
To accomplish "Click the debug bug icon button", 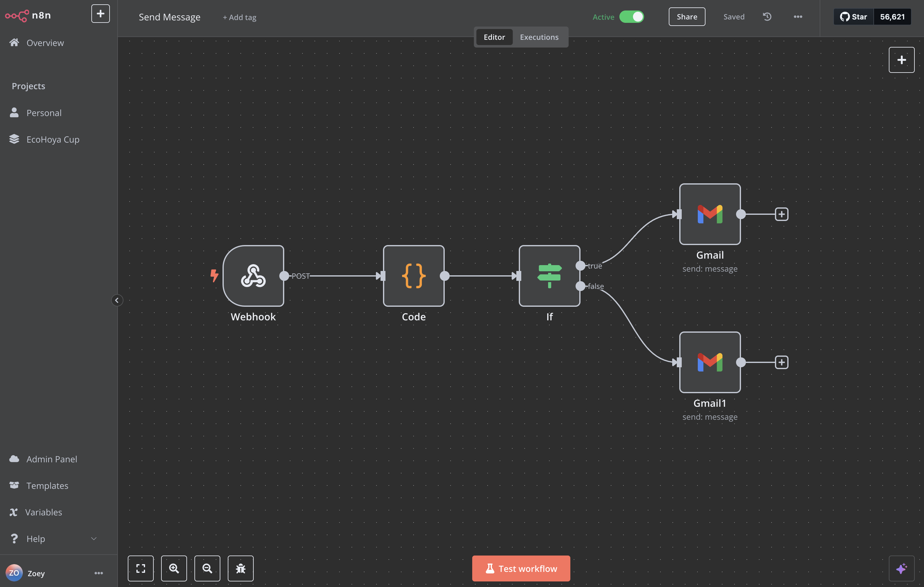I will [x=241, y=568].
